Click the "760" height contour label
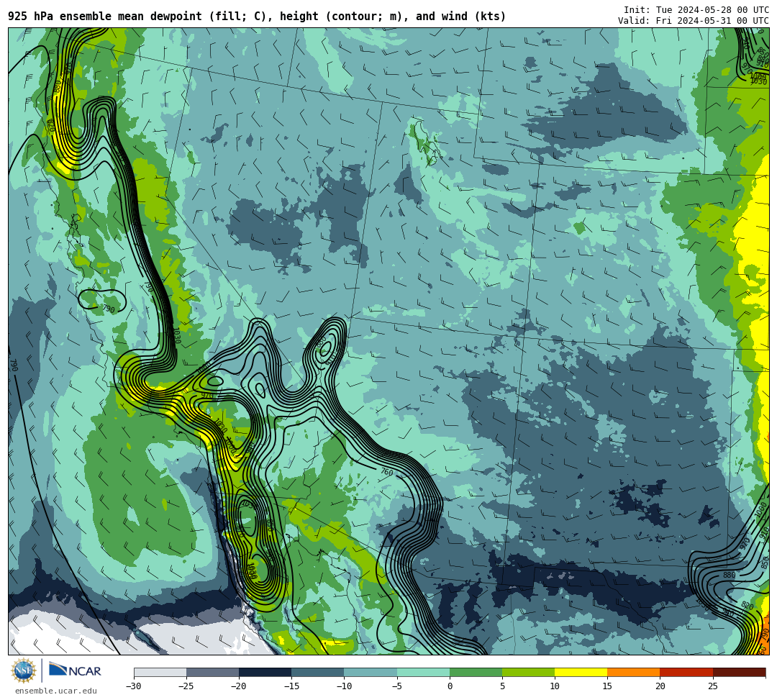 386,472
